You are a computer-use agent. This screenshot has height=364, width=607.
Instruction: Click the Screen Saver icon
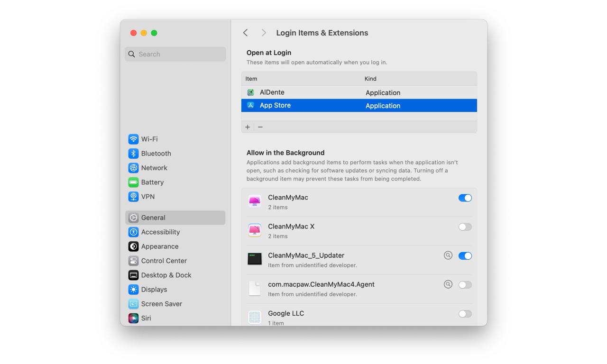133,304
